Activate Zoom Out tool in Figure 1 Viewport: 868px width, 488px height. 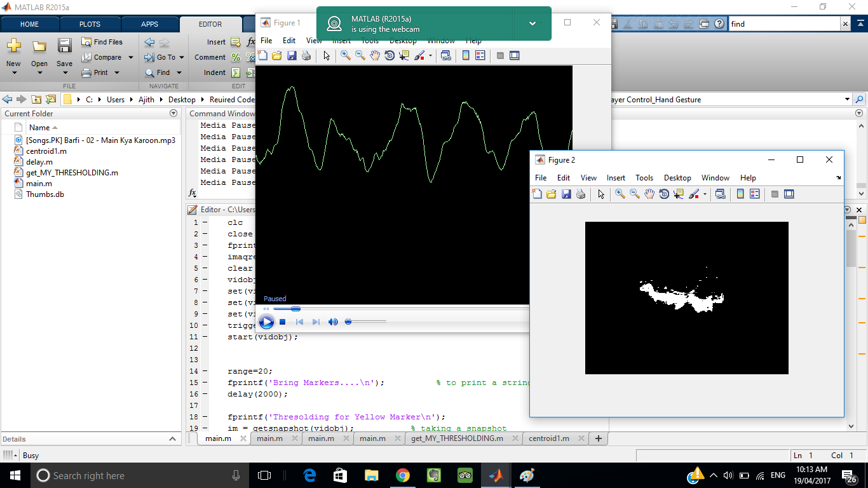pos(360,56)
